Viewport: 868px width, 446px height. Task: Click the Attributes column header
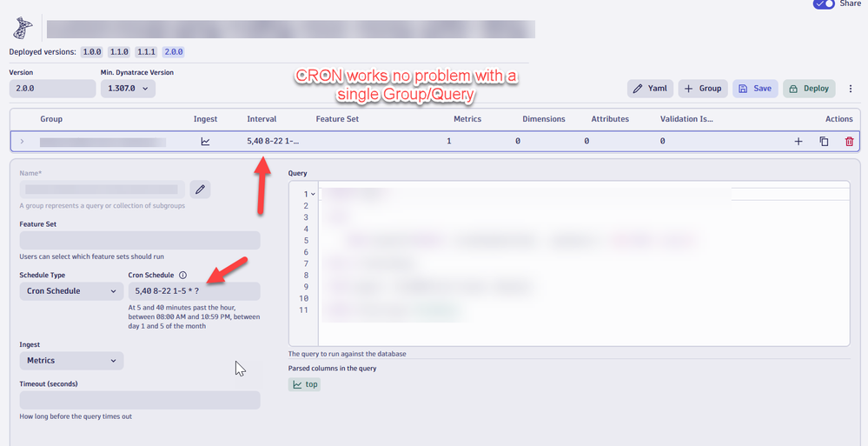610,119
